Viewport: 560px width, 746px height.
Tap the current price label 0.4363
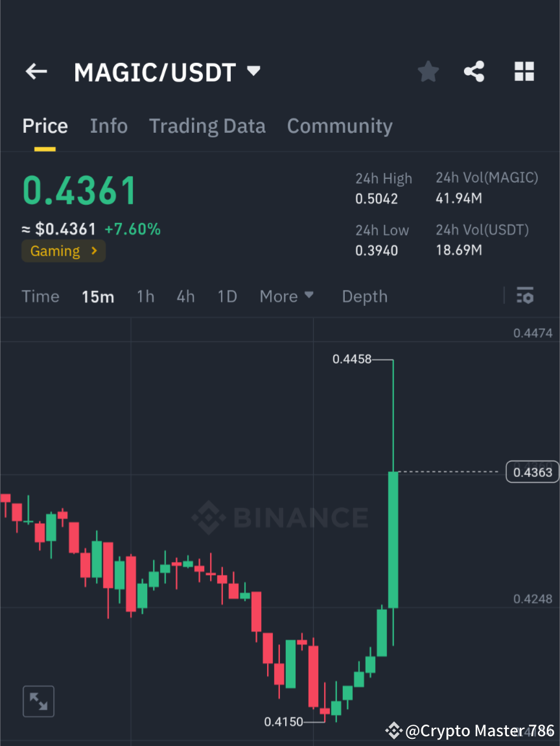point(531,472)
